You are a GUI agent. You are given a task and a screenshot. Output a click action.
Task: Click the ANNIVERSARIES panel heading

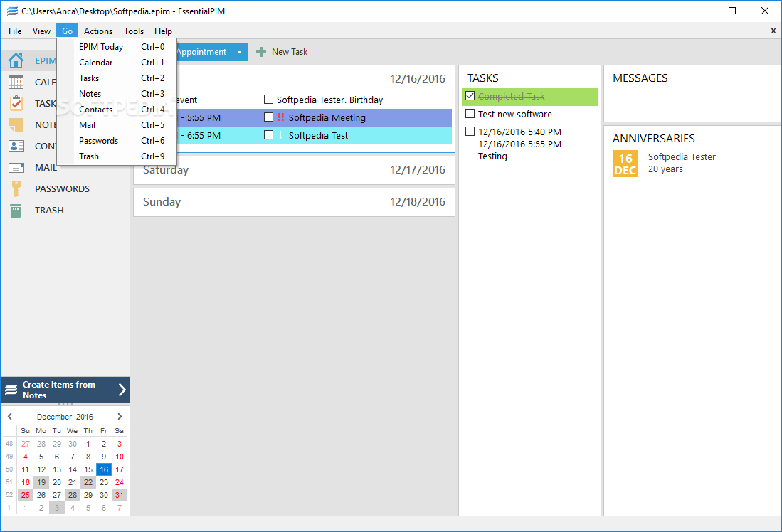click(654, 139)
